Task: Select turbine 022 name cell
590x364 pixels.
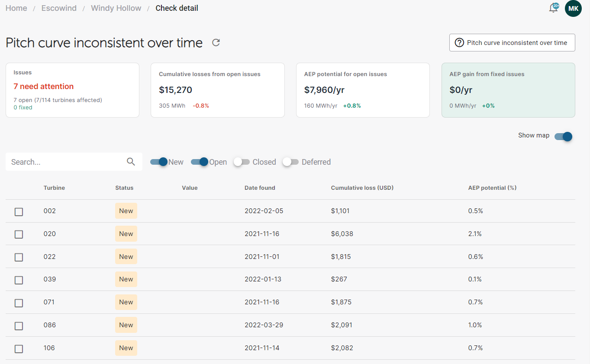Action: coord(50,256)
